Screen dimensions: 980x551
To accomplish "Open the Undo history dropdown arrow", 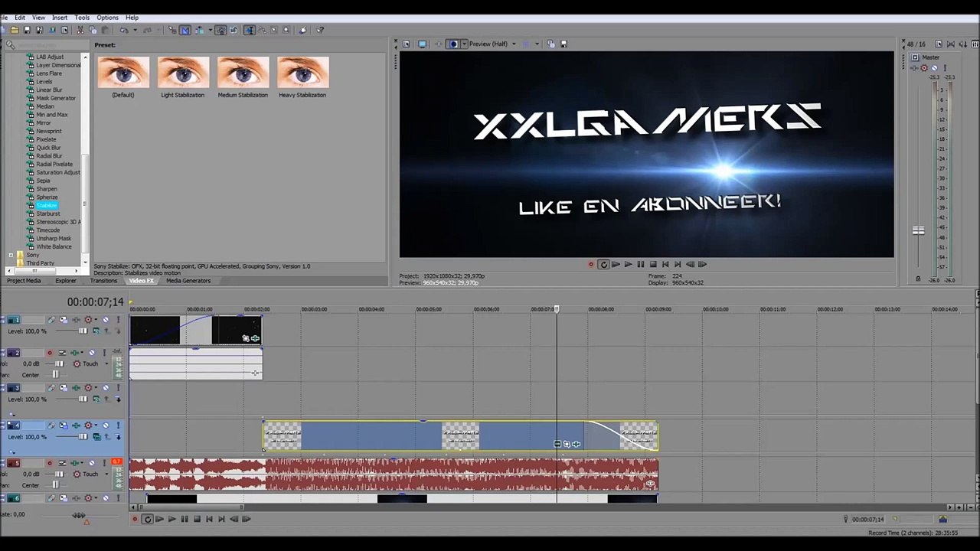I will (135, 31).
